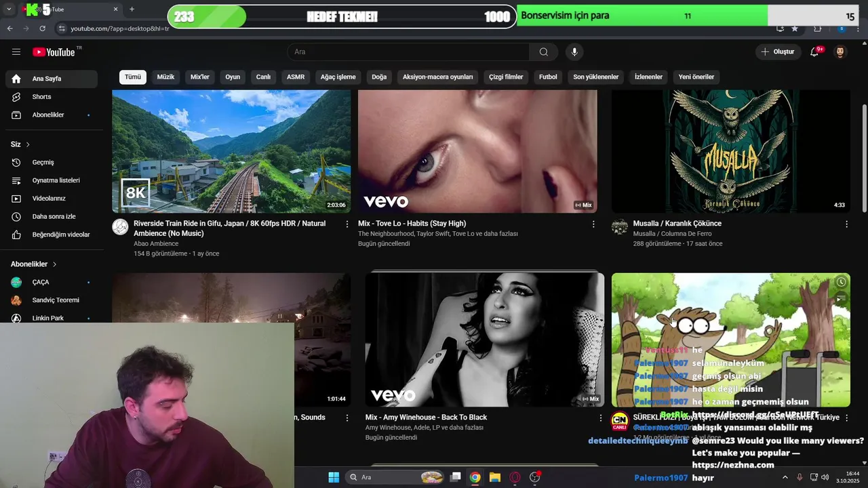Select the Canlı filter chip
The height and width of the screenshot is (488, 868).
(263, 77)
